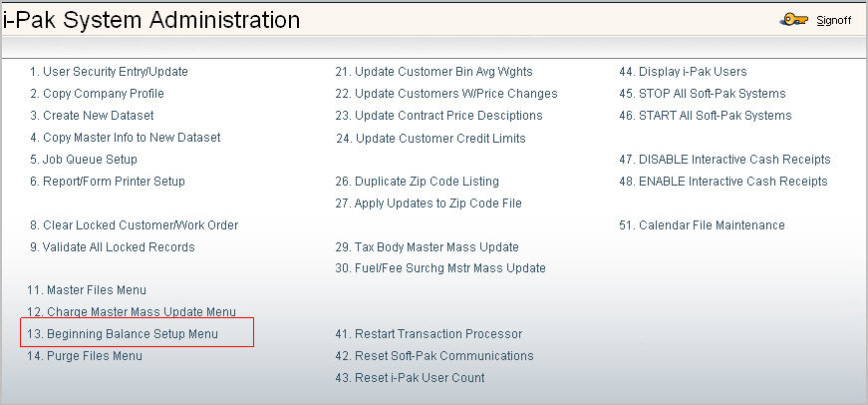The height and width of the screenshot is (405, 868).
Task: Open Report/Form Printer Setup
Action: pyautogui.click(x=108, y=182)
